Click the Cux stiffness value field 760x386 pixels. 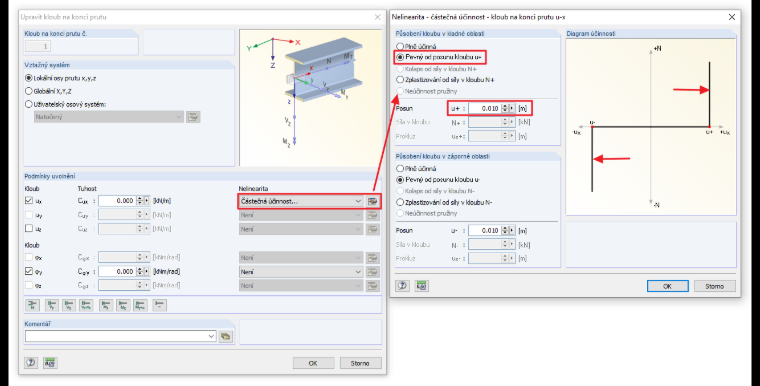pyautogui.click(x=117, y=201)
